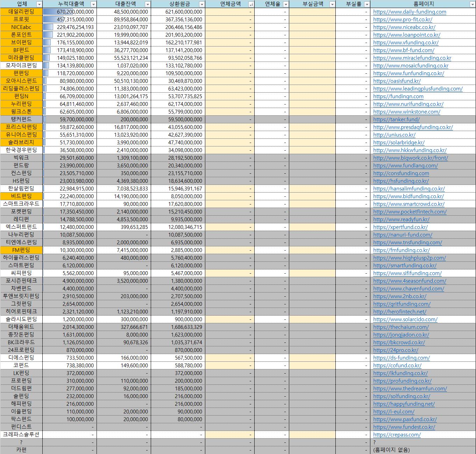Viewport: 476px width, 454px height.
Task: Select the 모자이크펀딩 company cell
Action: pyautogui.click(x=21, y=66)
